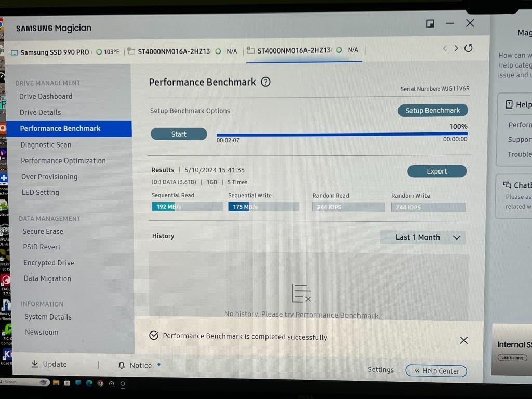Click the (D:) DATA (3.6TB) label

174,182
